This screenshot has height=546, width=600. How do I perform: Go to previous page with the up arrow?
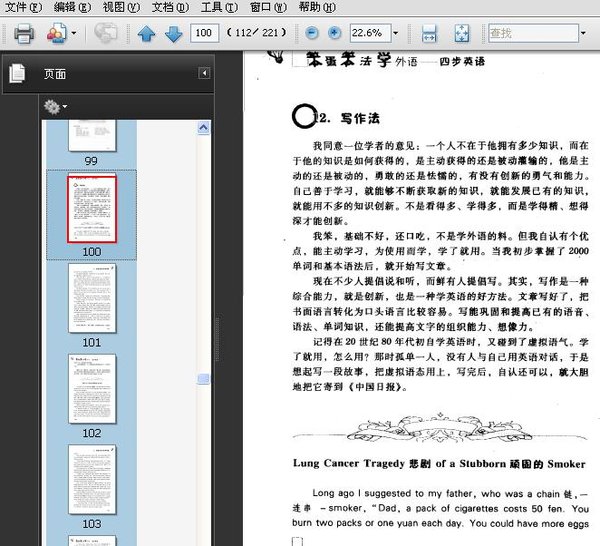[146, 34]
